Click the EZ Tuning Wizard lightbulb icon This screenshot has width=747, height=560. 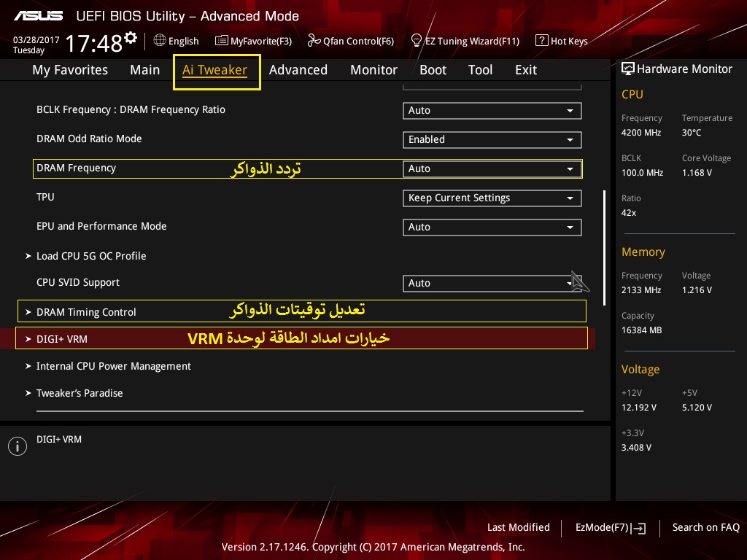417,41
